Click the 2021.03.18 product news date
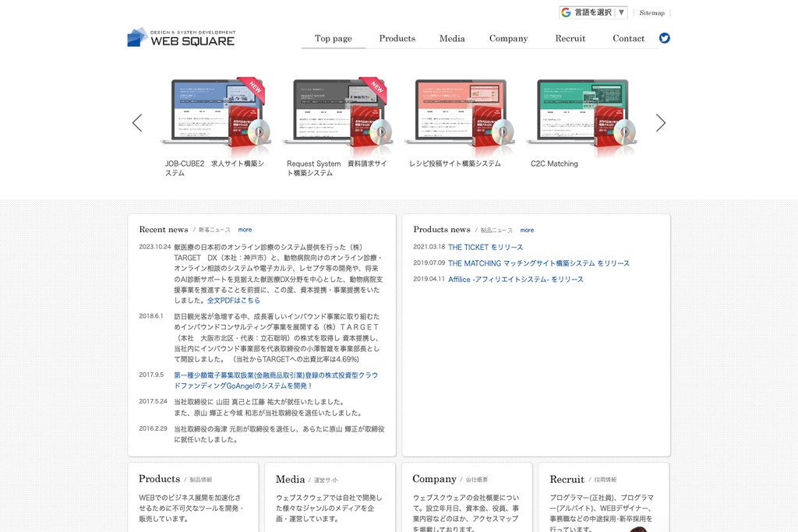The width and height of the screenshot is (798, 532). pyautogui.click(x=429, y=247)
